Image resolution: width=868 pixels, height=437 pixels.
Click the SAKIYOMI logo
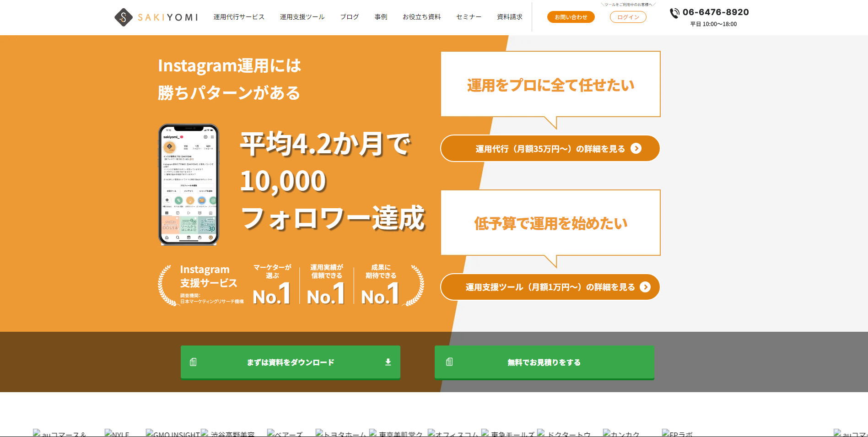tap(156, 17)
